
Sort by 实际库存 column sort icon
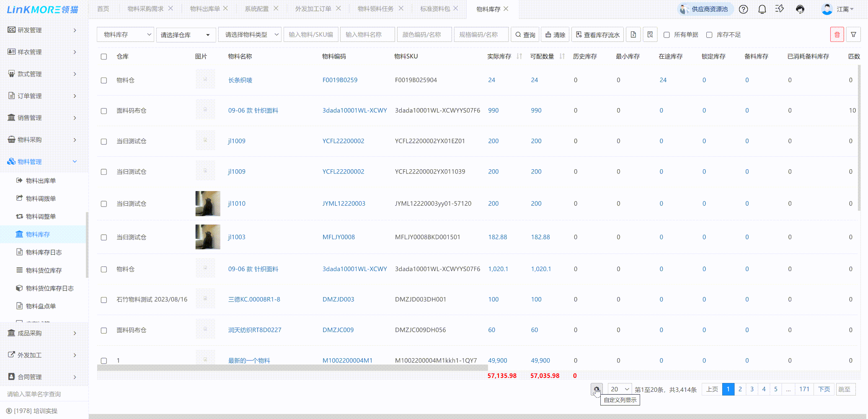pyautogui.click(x=519, y=57)
